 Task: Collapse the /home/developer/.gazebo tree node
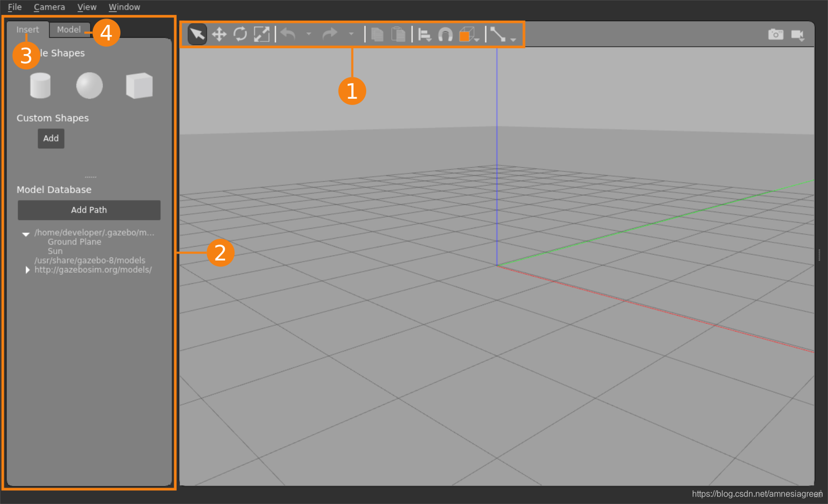(25, 234)
